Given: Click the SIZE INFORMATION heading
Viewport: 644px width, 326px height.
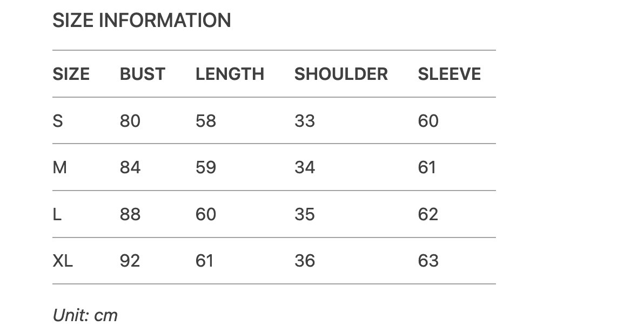Looking at the screenshot, I should click(142, 21).
